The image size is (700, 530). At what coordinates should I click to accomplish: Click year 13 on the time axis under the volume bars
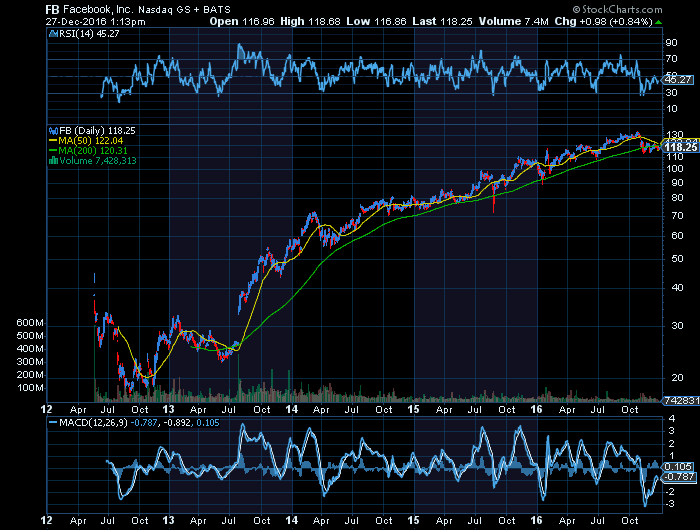pos(168,409)
